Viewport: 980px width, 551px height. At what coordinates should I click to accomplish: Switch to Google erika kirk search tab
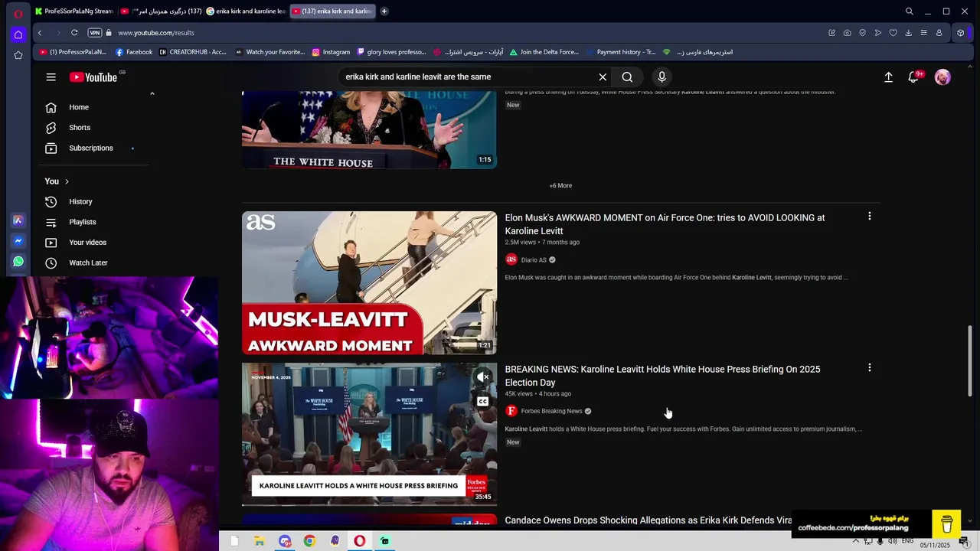click(247, 11)
